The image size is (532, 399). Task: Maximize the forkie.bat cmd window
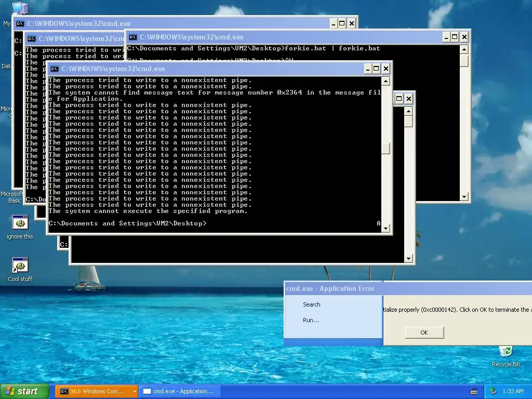(x=455, y=37)
